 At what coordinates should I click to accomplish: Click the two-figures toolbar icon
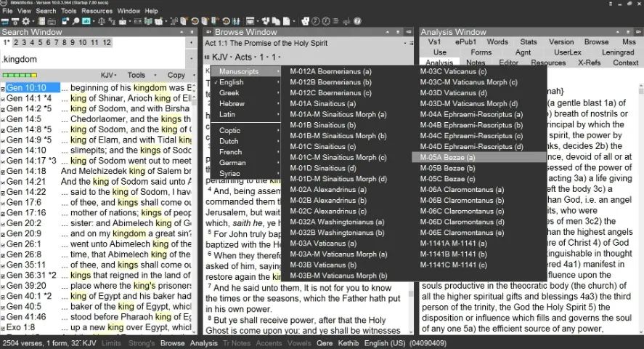coord(237,21)
